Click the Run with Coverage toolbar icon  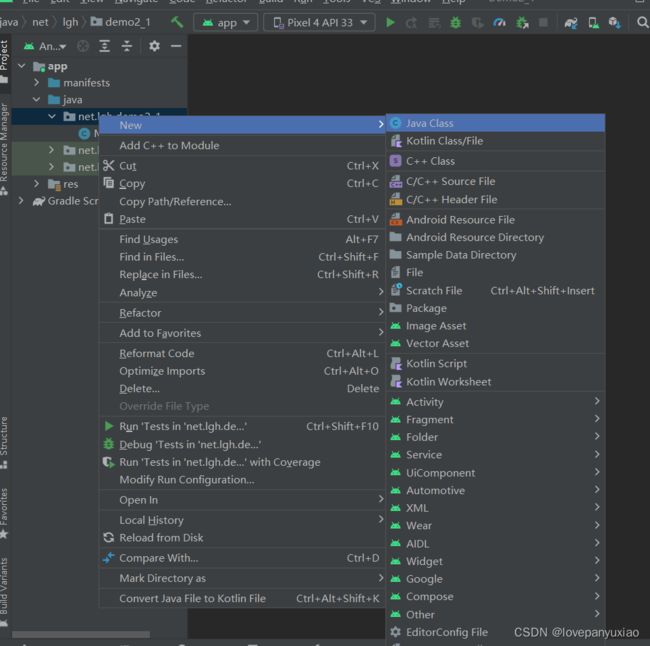tap(477, 22)
